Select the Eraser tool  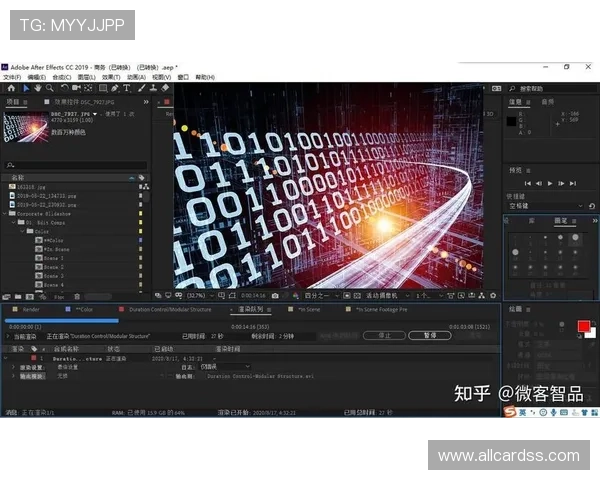click(x=165, y=88)
